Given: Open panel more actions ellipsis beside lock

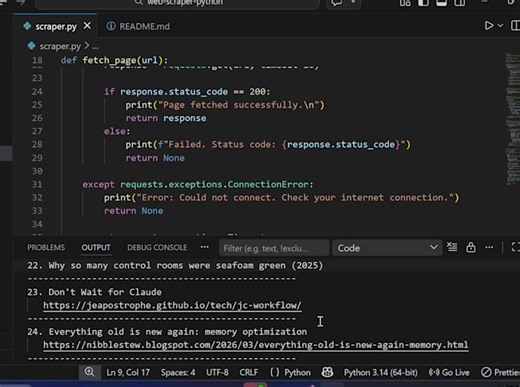Looking at the screenshot, I should point(489,247).
